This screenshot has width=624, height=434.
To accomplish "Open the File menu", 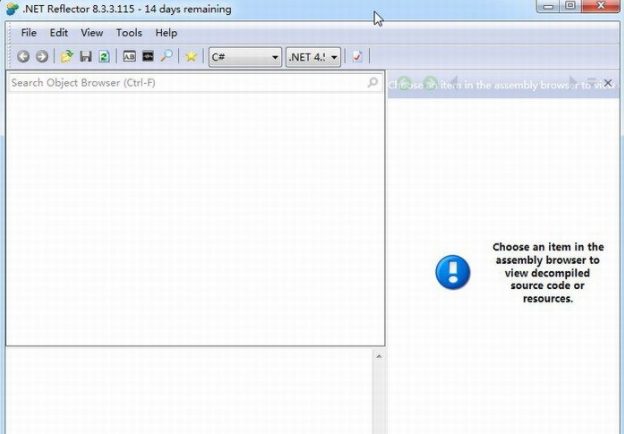I will 29,33.
